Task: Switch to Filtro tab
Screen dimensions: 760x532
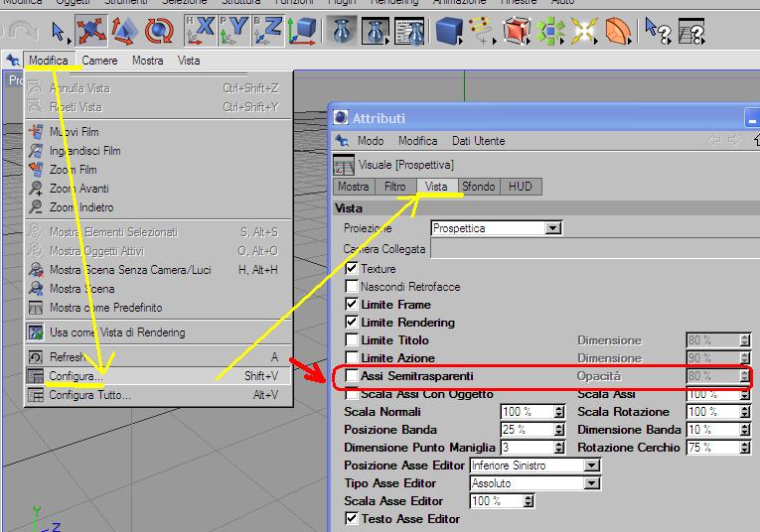Action: 395,187
